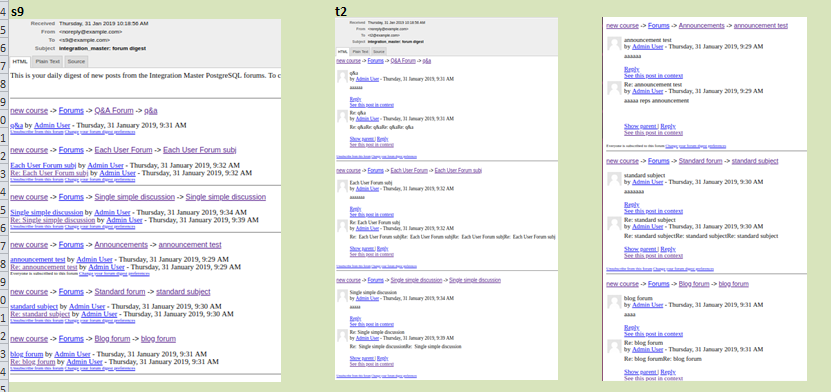831x392 pixels.
Task: Open 'Re: blog forum' link in s9 digest
Action: point(33,362)
